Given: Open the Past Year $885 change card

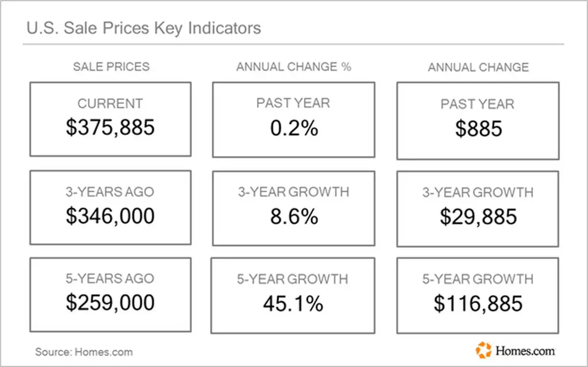Looking at the screenshot, I should click(478, 121).
